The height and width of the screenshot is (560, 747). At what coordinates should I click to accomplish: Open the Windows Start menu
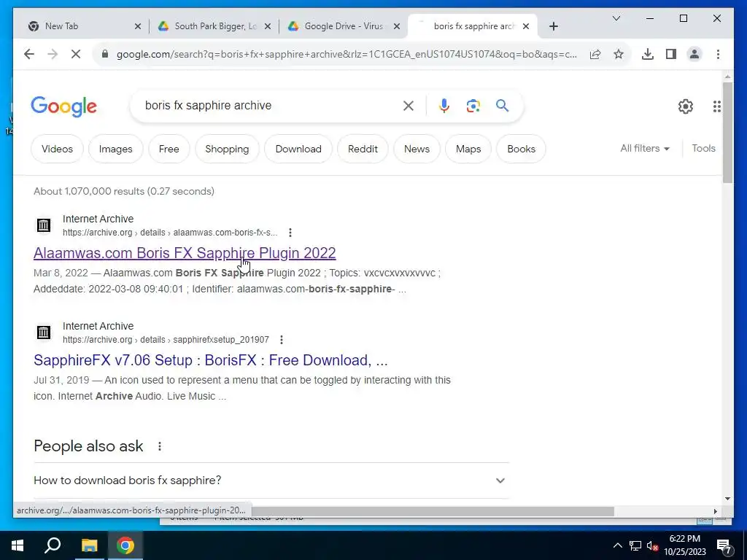tap(18, 545)
